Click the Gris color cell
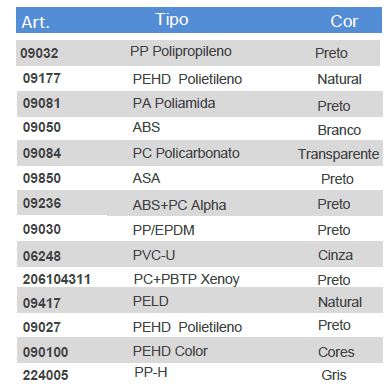The height and width of the screenshot is (392, 390). coord(334,375)
